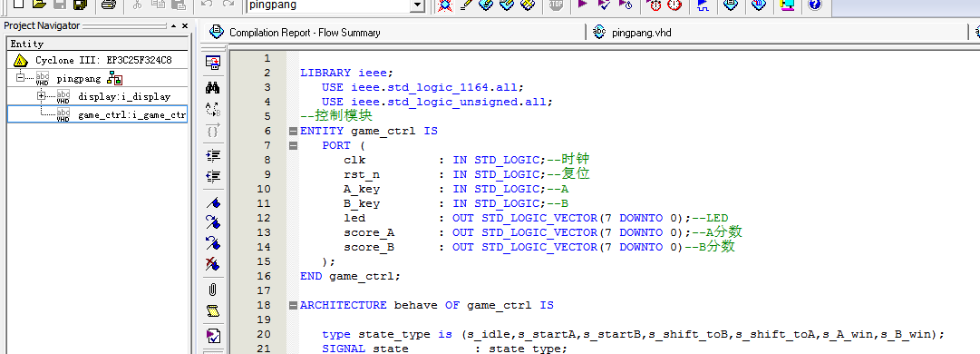The width and height of the screenshot is (980, 354).
Task: Open the Assignment Editor pencil icon
Action: coord(466,5)
